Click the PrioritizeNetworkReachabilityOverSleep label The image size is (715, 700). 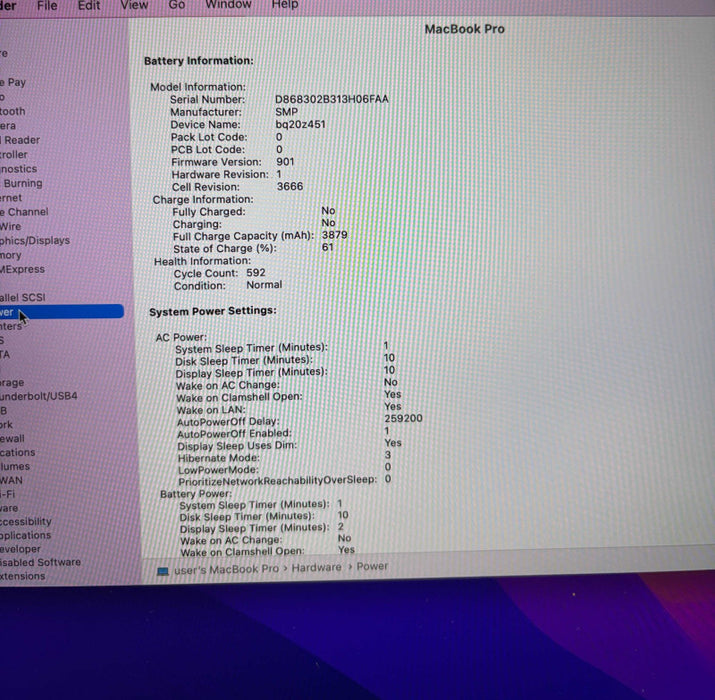(x=278, y=481)
